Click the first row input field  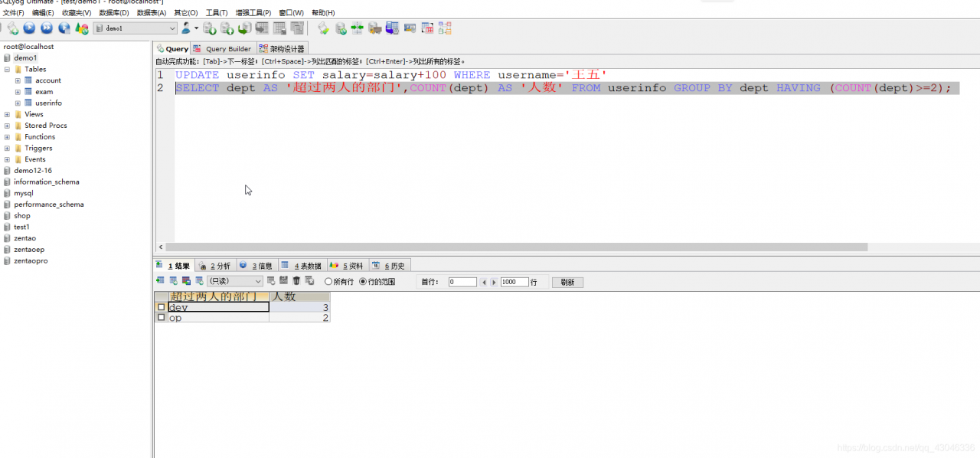462,282
